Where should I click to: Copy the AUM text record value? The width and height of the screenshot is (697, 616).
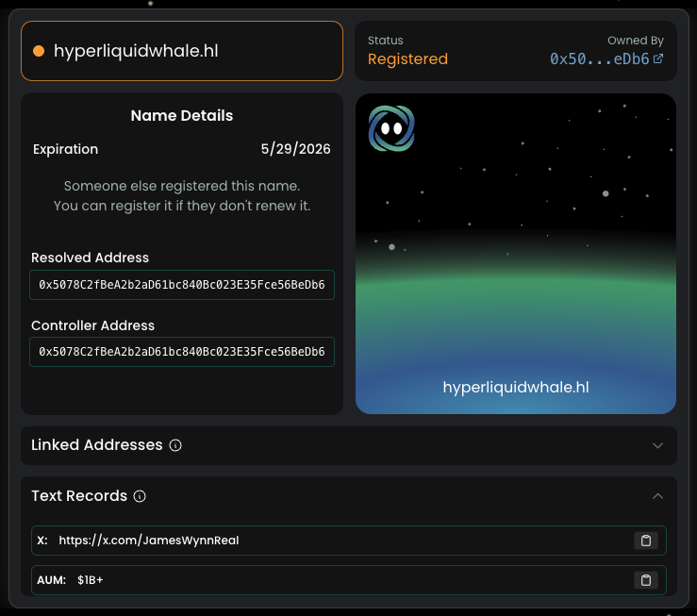[x=646, y=580]
